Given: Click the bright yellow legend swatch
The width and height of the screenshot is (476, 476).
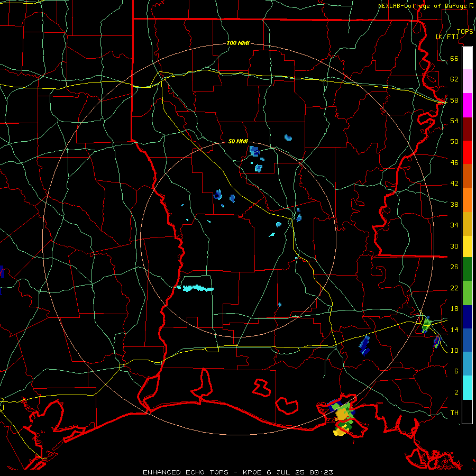Looking at the screenshot, I should [x=467, y=246].
